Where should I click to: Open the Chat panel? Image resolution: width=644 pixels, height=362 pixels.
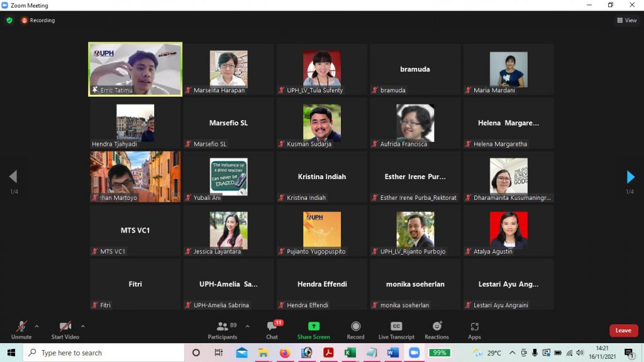(x=272, y=329)
